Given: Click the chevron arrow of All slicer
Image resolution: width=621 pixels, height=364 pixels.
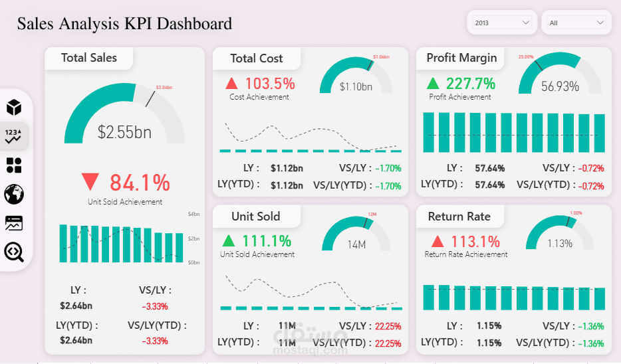Looking at the screenshot, I should (600, 23).
